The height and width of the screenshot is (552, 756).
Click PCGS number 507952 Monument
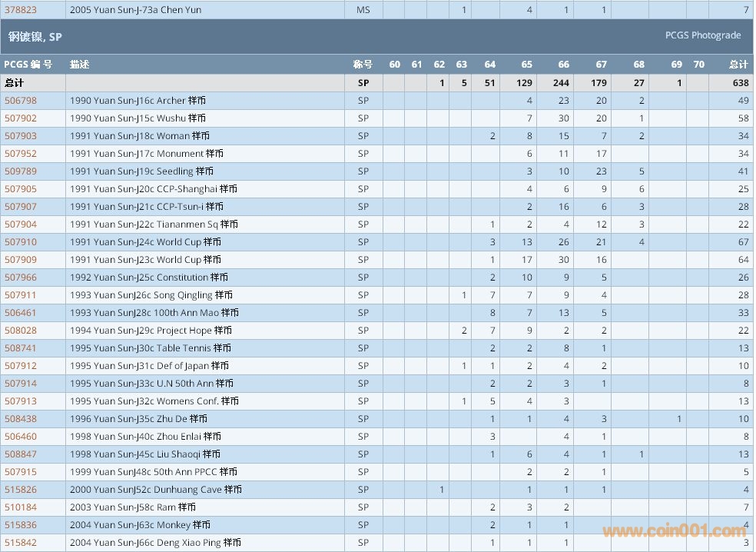21,154
